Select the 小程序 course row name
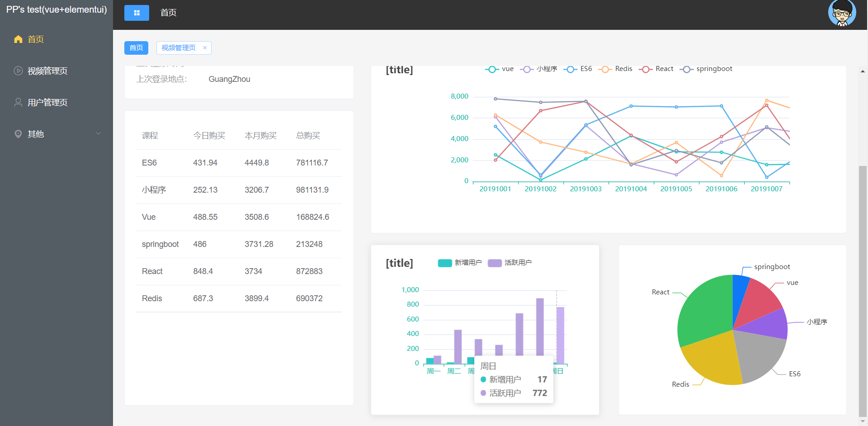This screenshot has height=426, width=868. click(x=154, y=190)
